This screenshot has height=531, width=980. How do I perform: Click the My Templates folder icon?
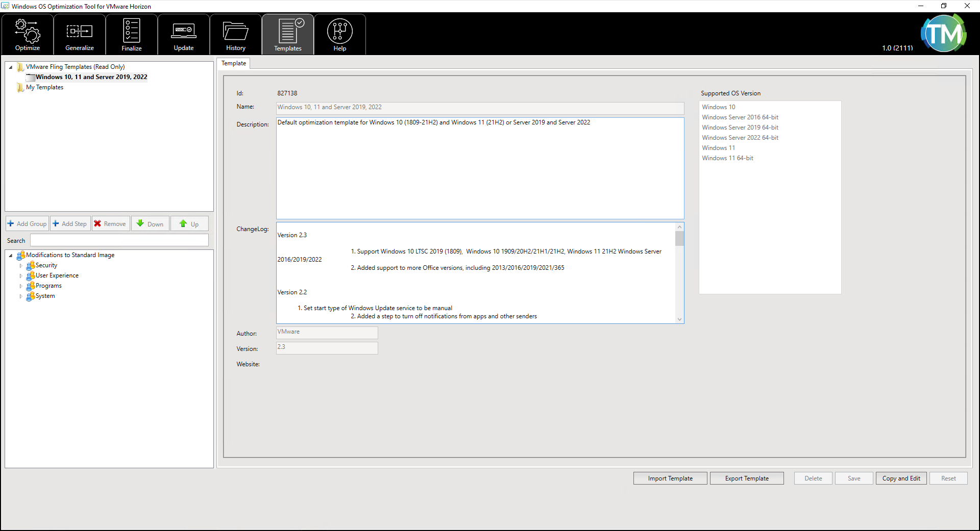pyautogui.click(x=20, y=87)
